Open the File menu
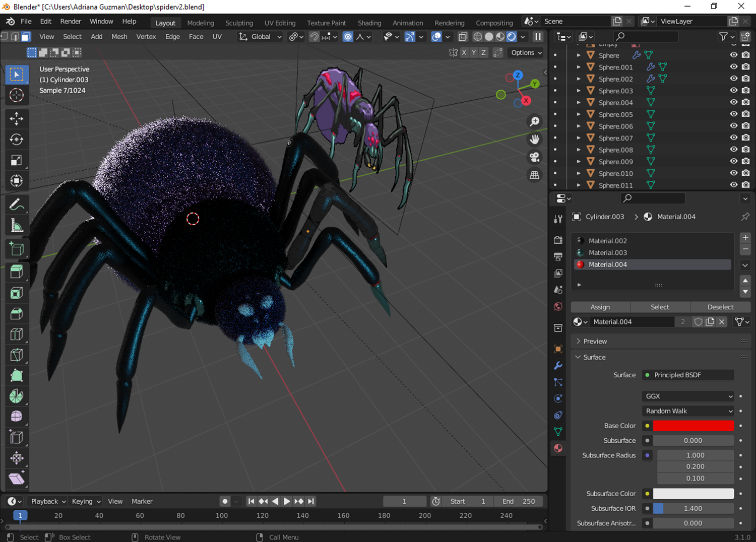This screenshot has width=756, height=542. [x=26, y=21]
